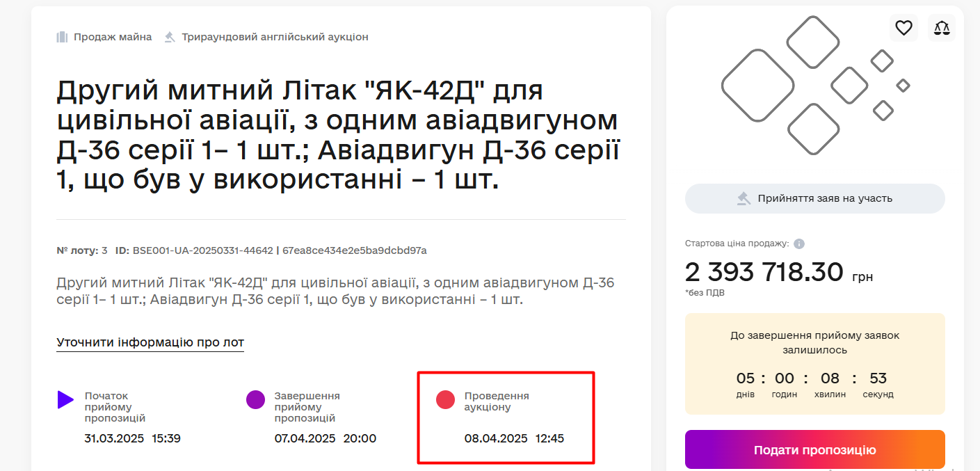Click the Продаж майна category label
The height and width of the screenshot is (471, 980).
coord(113,37)
